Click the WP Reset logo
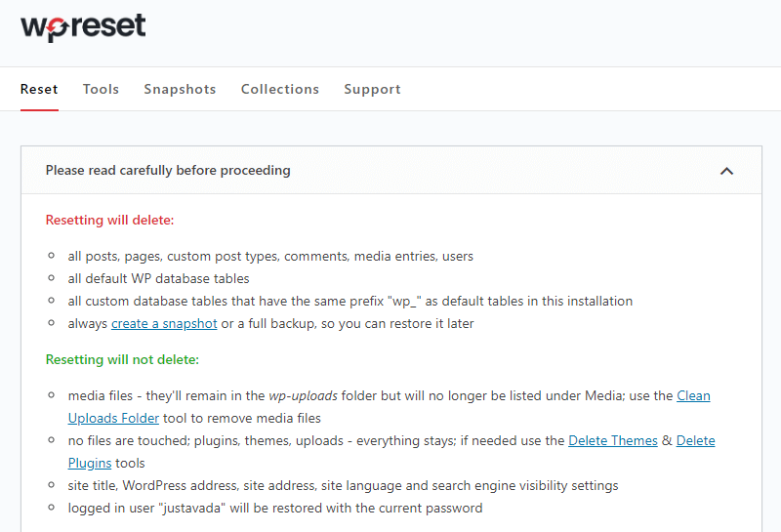Screen dimensions: 781x532 click(83, 26)
